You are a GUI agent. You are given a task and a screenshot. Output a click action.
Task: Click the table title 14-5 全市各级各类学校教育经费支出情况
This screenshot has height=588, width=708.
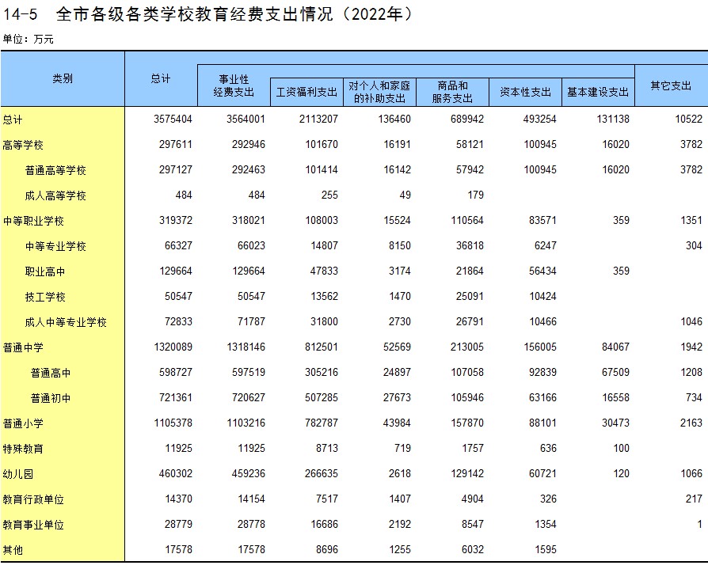click(x=209, y=14)
